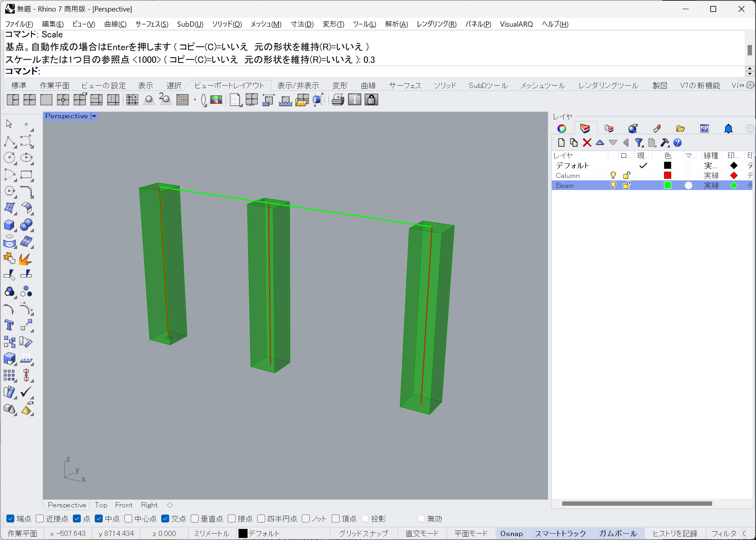Viewport: 756px width, 540px height.
Task: Click the グリッドスナップ status bar button
Action: click(363, 534)
